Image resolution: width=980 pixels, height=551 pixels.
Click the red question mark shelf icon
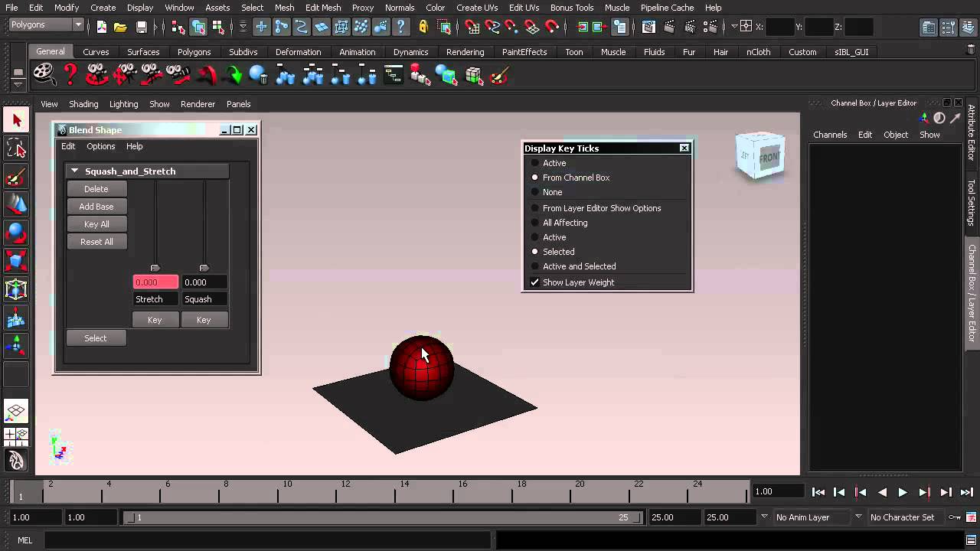[70, 75]
